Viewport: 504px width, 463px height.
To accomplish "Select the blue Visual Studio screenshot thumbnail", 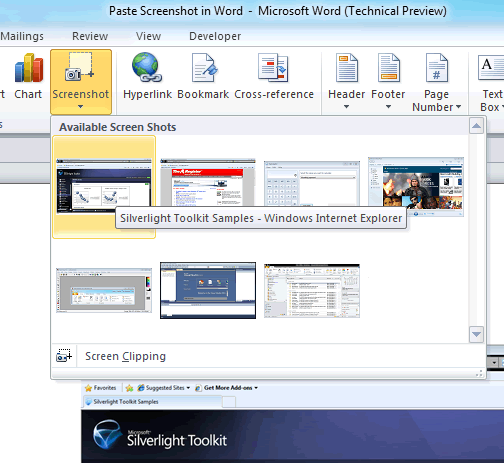I will click(208, 290).
